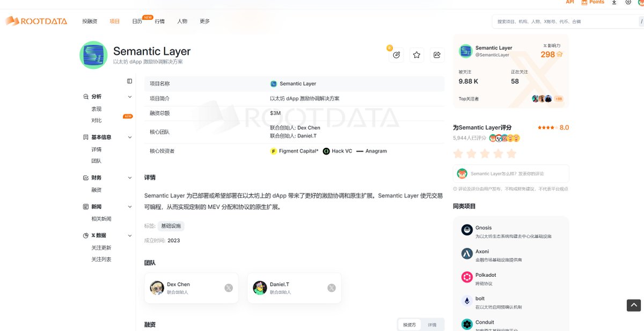Switch to 详情 tab in 融资

tap(432, 325)
